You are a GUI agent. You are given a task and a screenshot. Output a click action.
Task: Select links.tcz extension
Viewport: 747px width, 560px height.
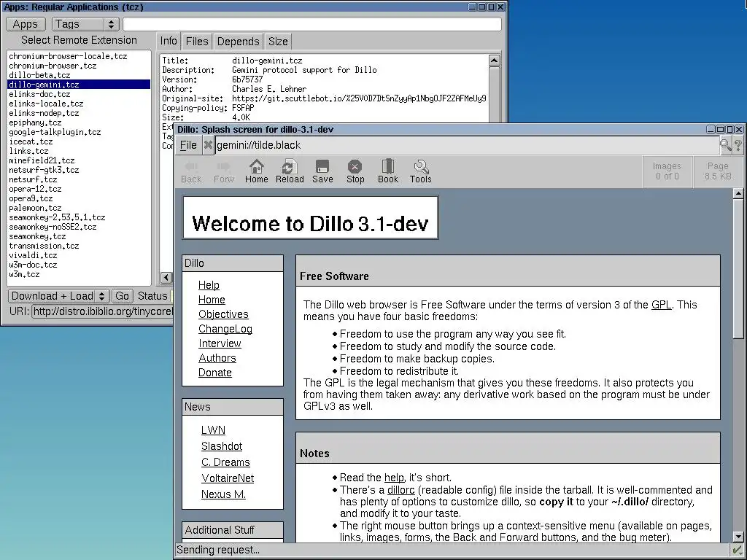tap(79, 151)
